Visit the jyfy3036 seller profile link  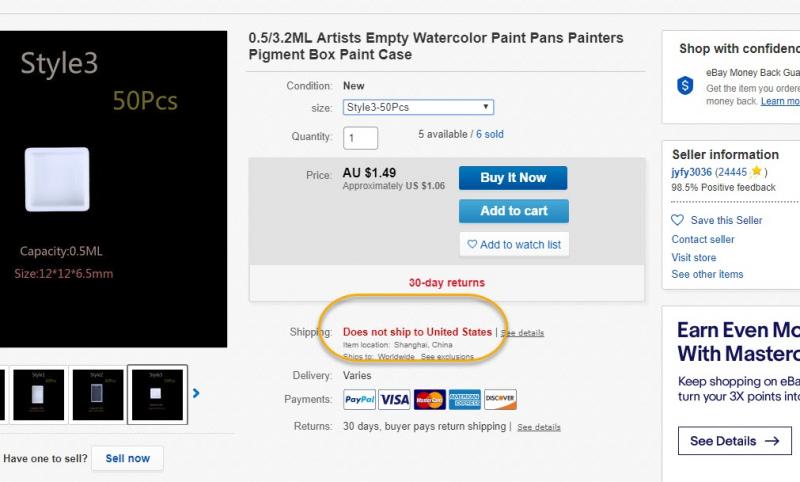click(691, 172)
